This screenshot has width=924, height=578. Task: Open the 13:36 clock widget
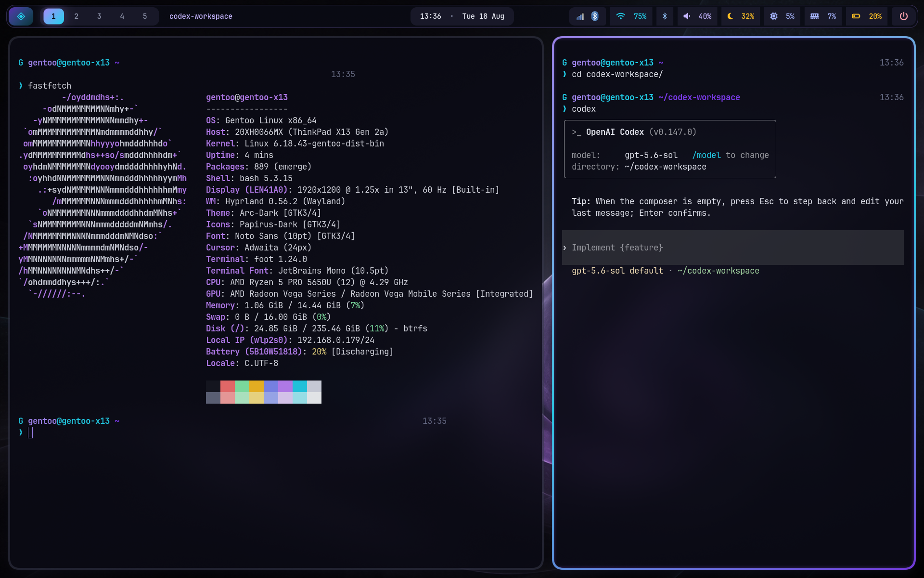pyautogui.click(x=430, y=16)
